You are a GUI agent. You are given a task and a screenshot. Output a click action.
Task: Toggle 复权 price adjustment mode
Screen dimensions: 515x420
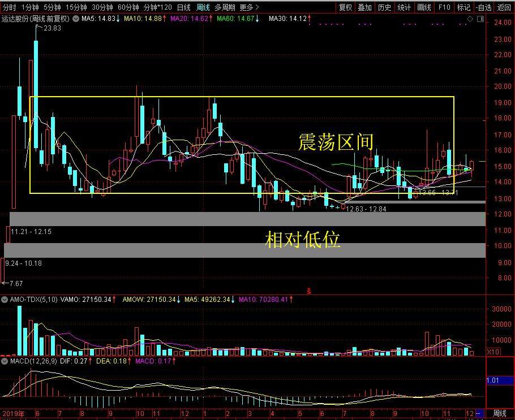346,7
